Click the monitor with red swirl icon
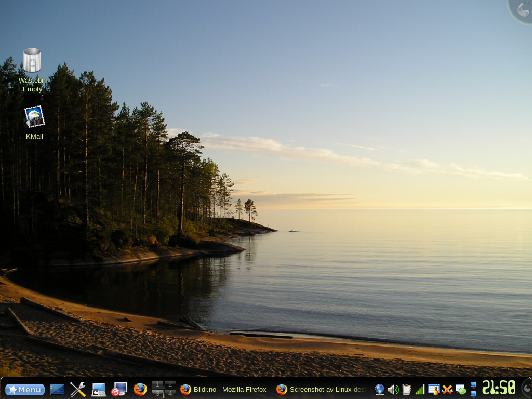Viewport: 532px width, 399px height. (x=119, y=389)
